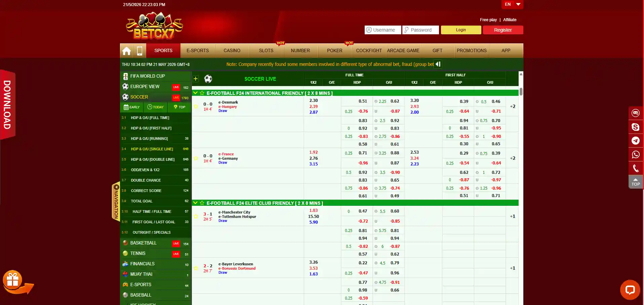
Task: Open the COCKFIGHT tab
Action: (369, 51)
